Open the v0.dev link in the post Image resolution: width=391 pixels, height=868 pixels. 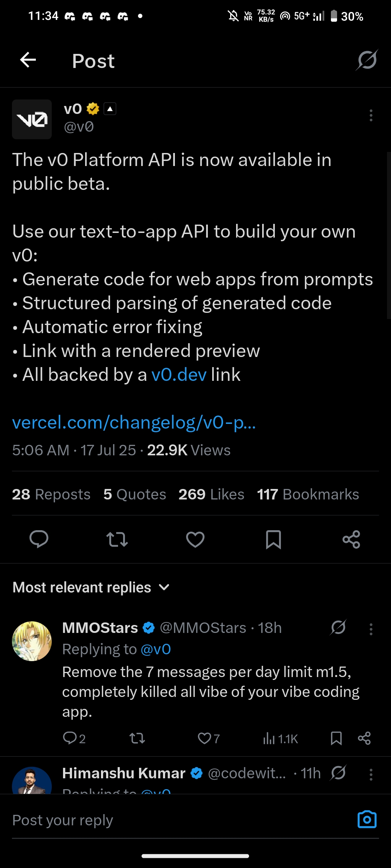[x=179, y=375]
